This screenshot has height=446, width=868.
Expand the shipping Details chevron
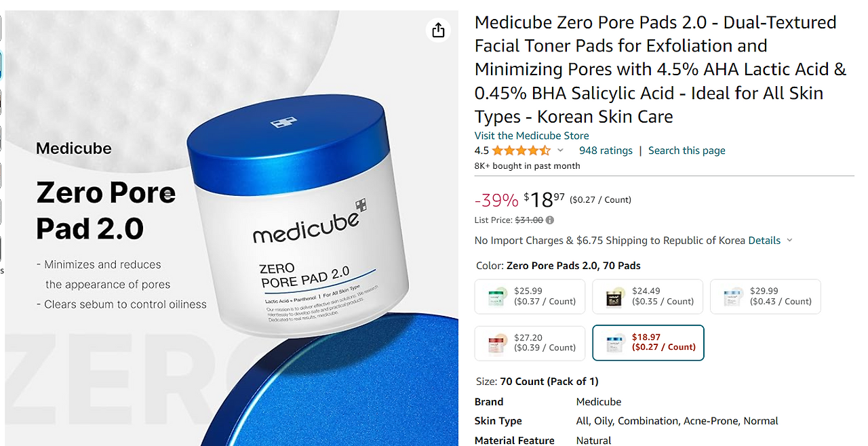[789, 241]
